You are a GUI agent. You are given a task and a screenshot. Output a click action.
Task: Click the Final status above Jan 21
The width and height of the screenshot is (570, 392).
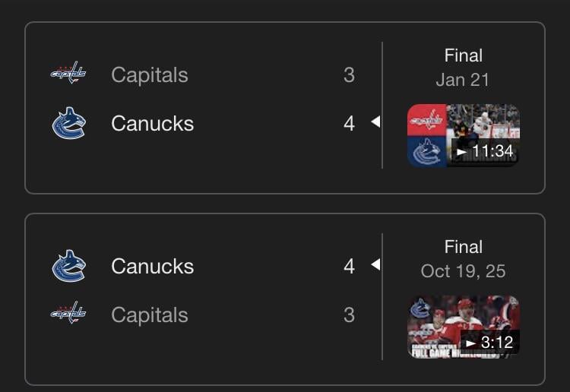tap(464, 55)
